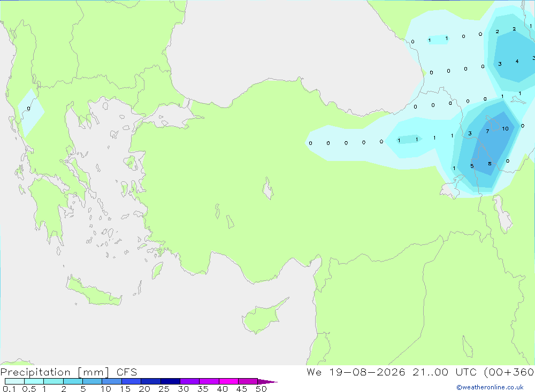Pick the 15–20 mm legend color swatch

(132, 381)
